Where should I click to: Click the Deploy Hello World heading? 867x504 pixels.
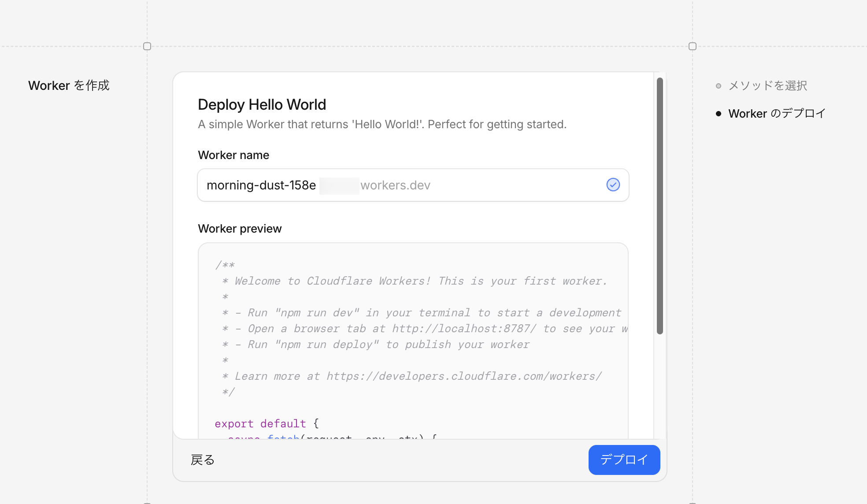tap(262, 105)
